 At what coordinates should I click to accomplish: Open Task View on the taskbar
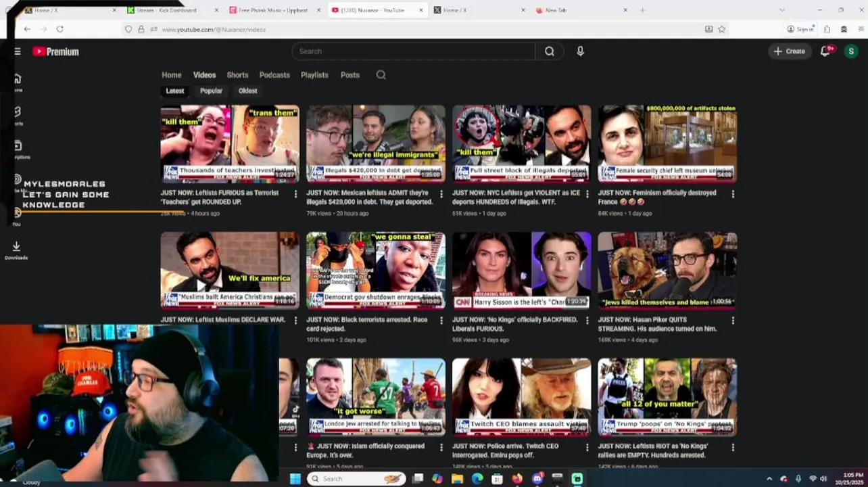coord(418,479)
